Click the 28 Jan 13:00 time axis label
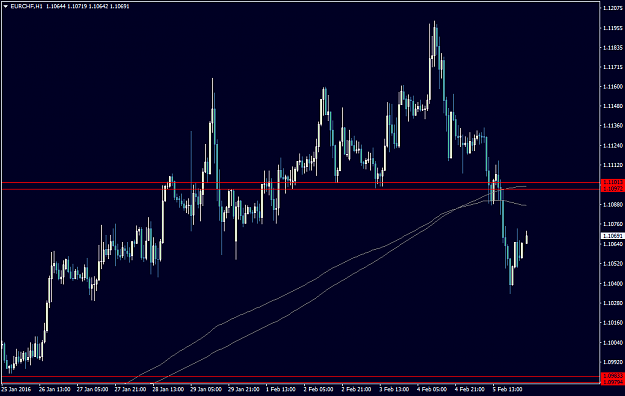The width and height of the screenshot is (625, 396). (168, 390)
